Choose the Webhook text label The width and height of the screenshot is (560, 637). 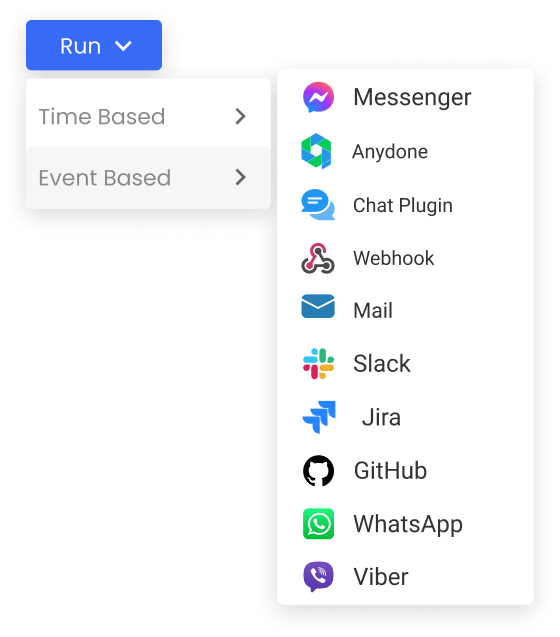click(393, 258)
